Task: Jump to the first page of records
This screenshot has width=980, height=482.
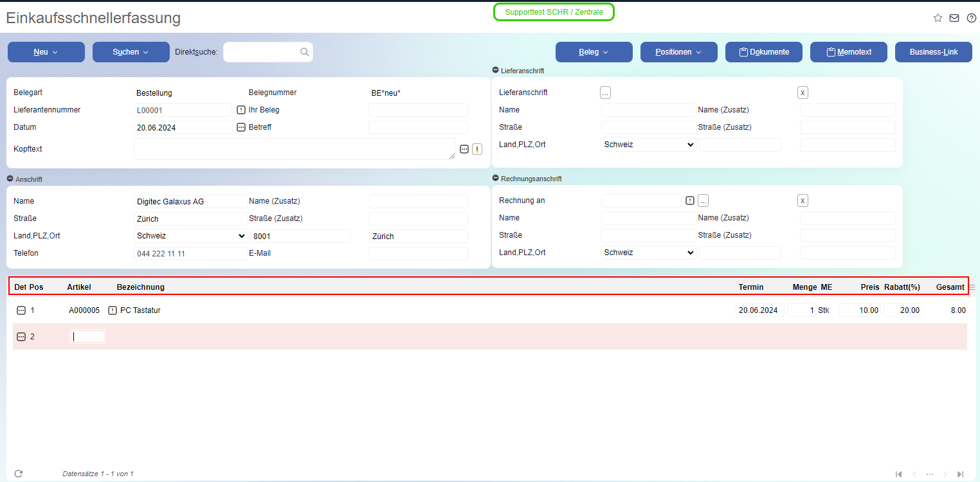Action: tap(899, 474)
